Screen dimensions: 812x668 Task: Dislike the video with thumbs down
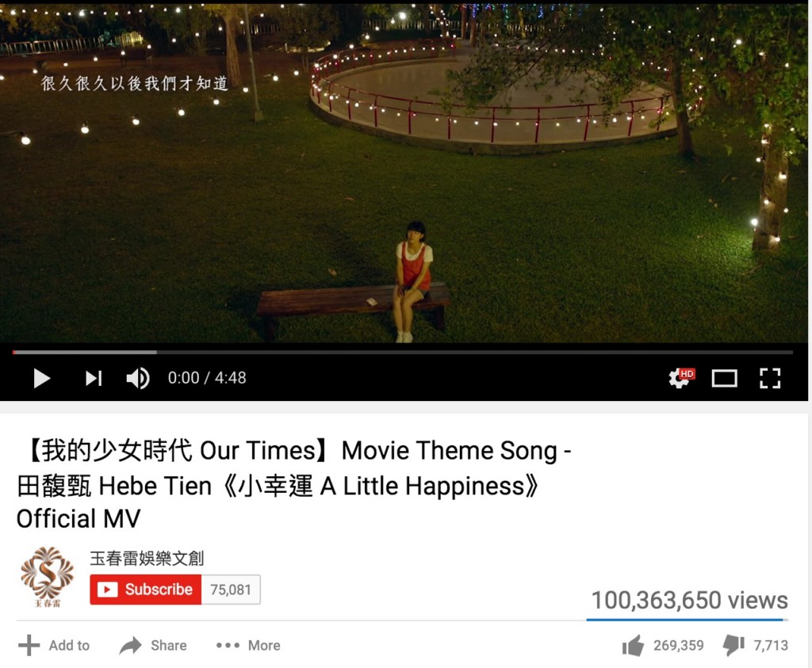point(733,645)
